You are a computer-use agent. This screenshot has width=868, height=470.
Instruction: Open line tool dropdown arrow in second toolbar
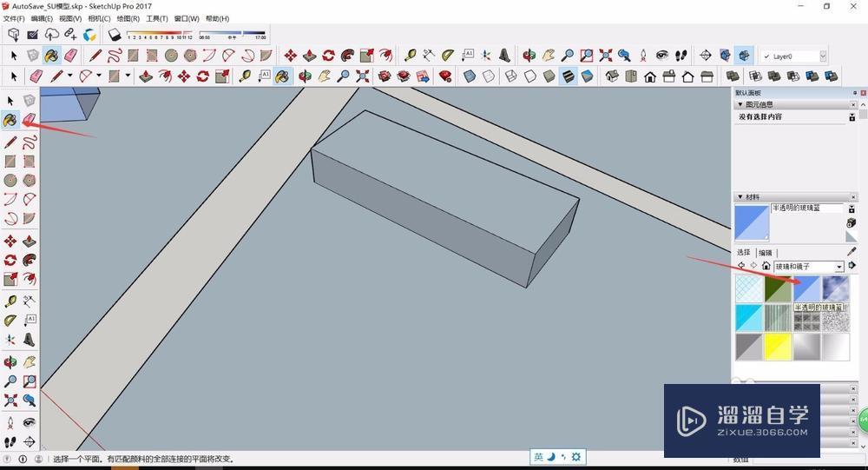pos(69,76)
